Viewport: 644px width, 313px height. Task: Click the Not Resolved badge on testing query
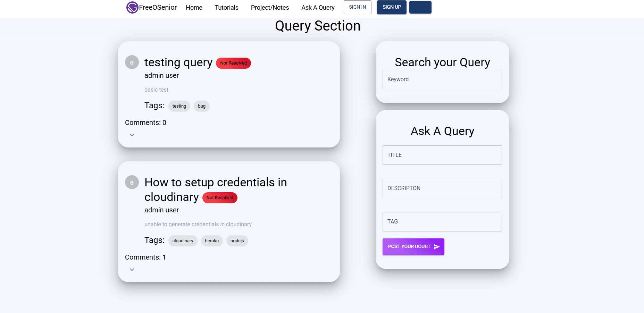coord(233,63)
